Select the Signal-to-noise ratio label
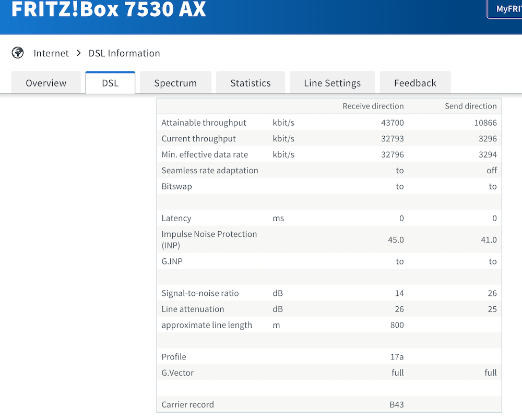This screenshot has height=420, width=522. (200, 293)
